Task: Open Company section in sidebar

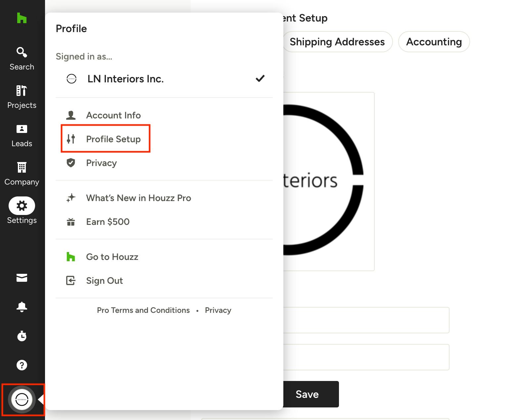Action: click(22, 174)
